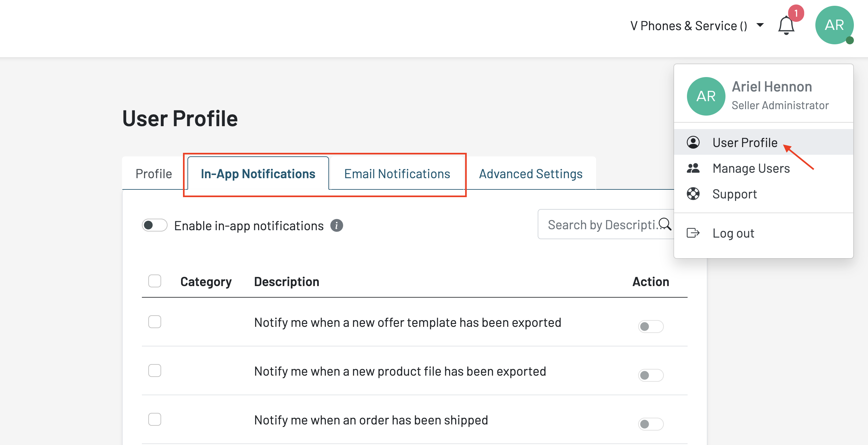Click Log out in the user menu

pyautogui.click(x=733, y=233)
